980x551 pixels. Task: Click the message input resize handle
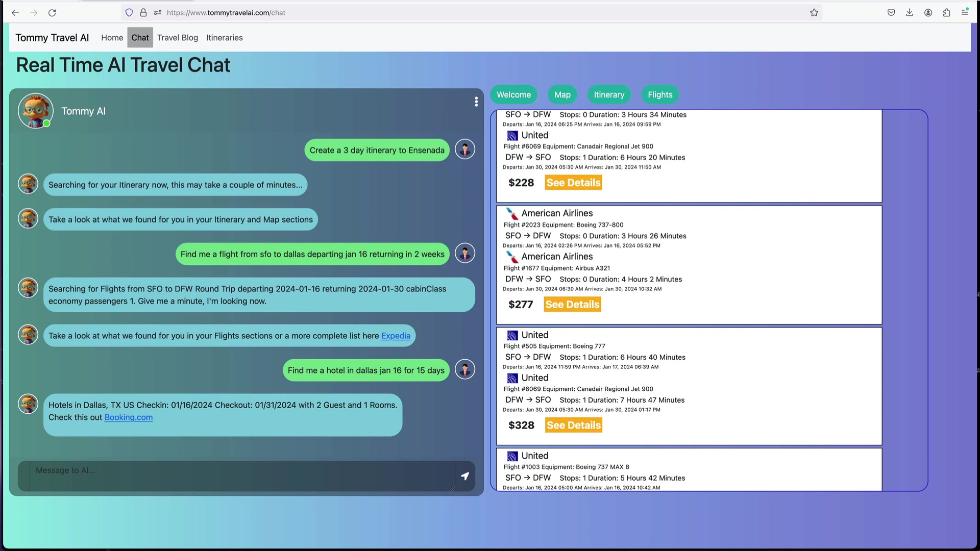pos(452,488)
